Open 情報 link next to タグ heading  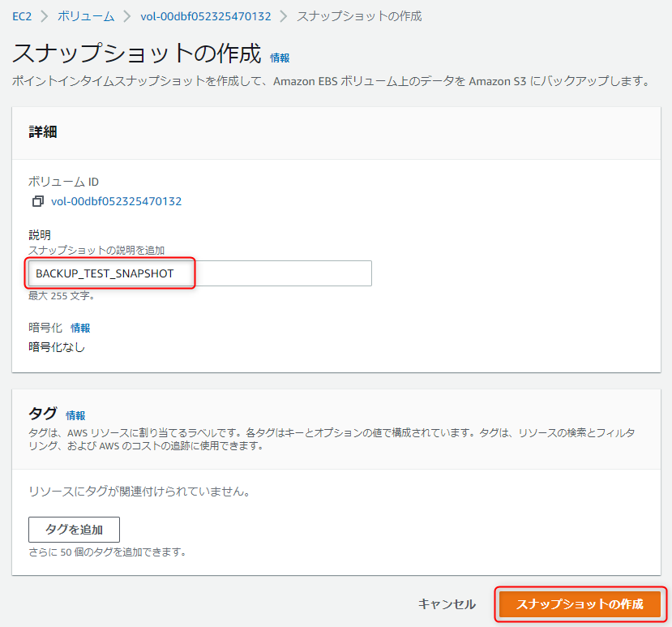[75, 415]
